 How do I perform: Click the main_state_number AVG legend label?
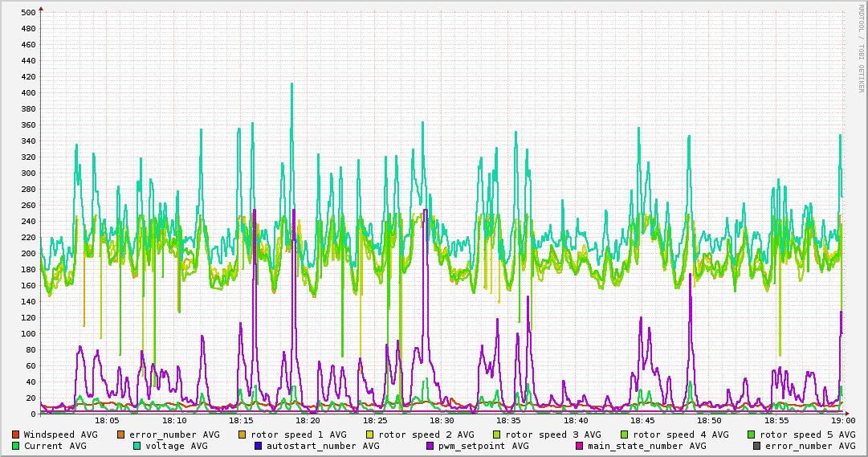pyautogui.click(x=646, y=446)
